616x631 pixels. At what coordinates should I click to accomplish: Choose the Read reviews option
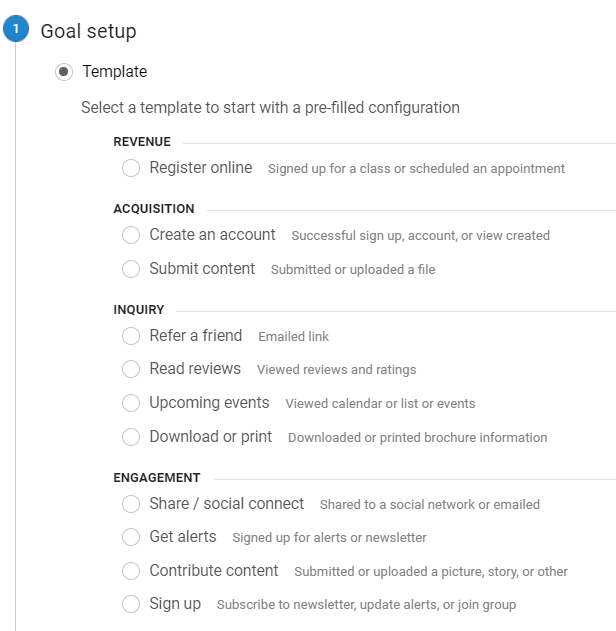click(x=131, y=369)
